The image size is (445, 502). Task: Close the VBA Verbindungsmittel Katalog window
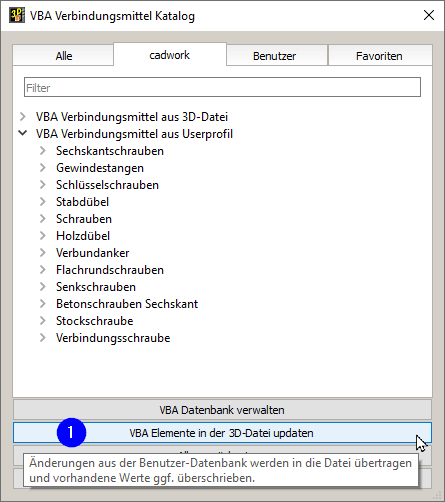click(x=429, y=15)
